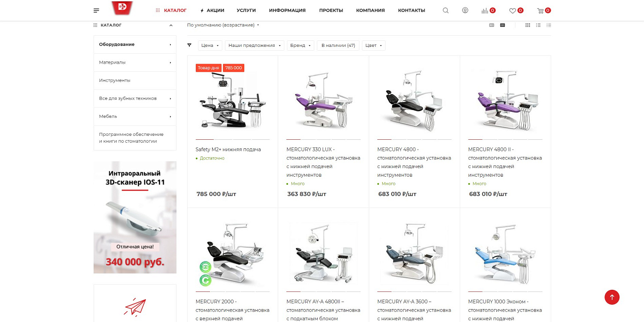Open the Акции menu item
644x322 pixels.
point(212,10)
